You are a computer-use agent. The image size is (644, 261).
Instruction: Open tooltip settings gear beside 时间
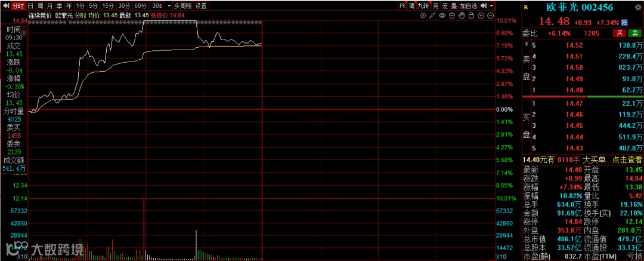click(24, 32)
